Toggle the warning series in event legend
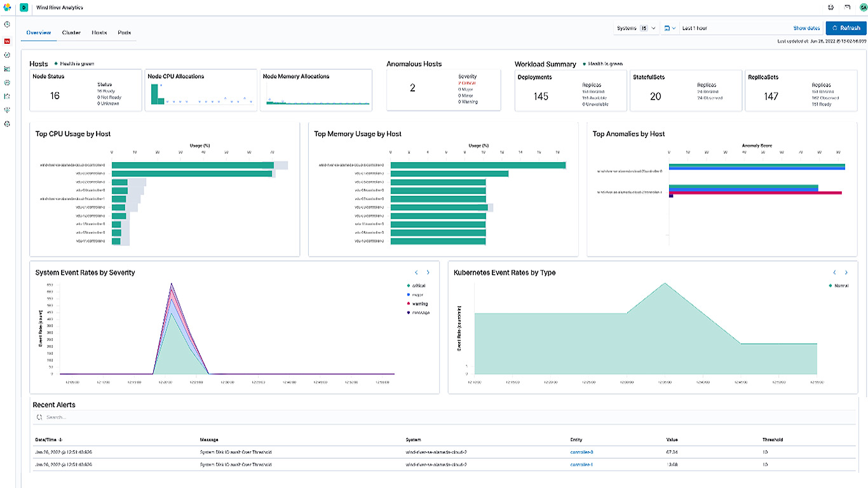 point(417,304)
